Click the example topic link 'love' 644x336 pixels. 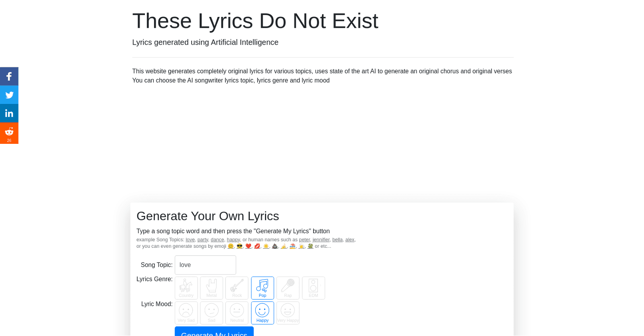click(190, 239)
